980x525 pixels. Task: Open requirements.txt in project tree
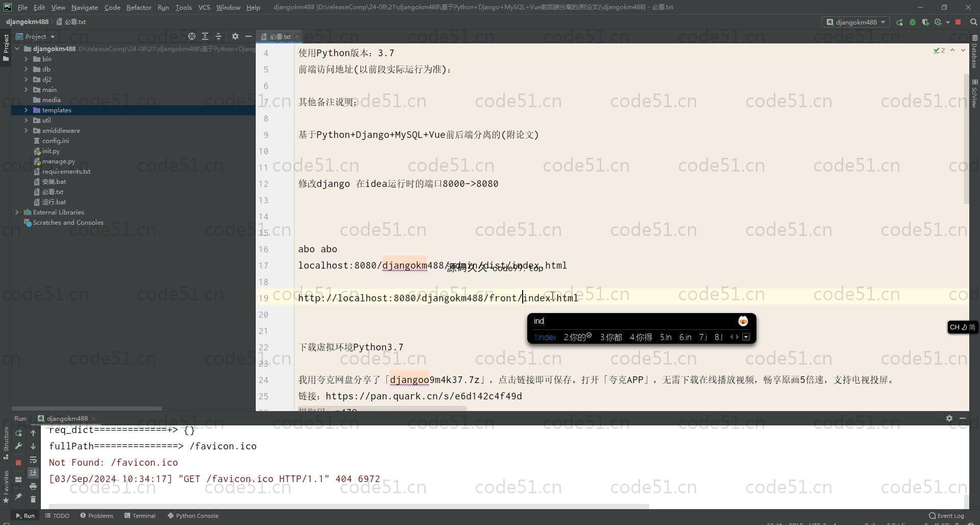[66, 171]
